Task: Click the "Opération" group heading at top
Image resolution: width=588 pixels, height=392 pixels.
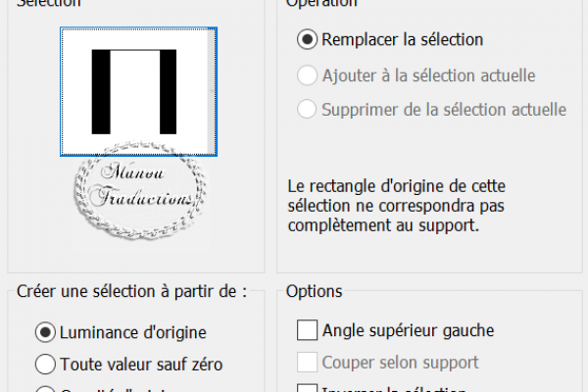Action: pos(321,3)
